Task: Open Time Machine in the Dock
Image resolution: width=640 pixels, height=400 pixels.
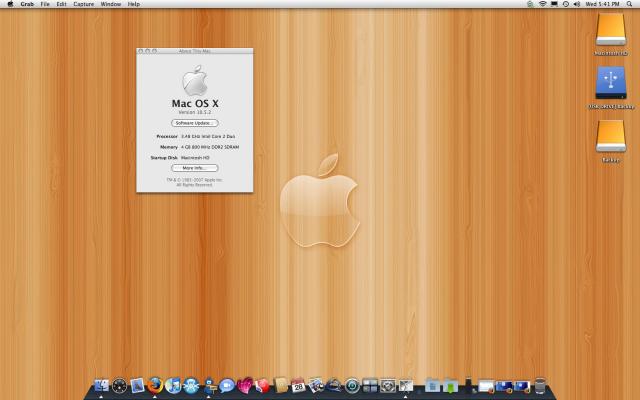Action: click(352, 385)
